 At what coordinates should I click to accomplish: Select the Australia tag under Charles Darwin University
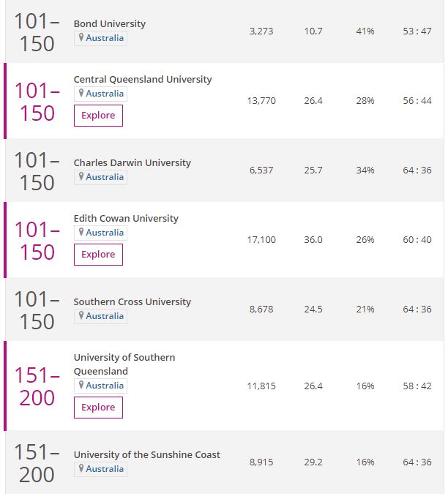[x=100, y=177]
